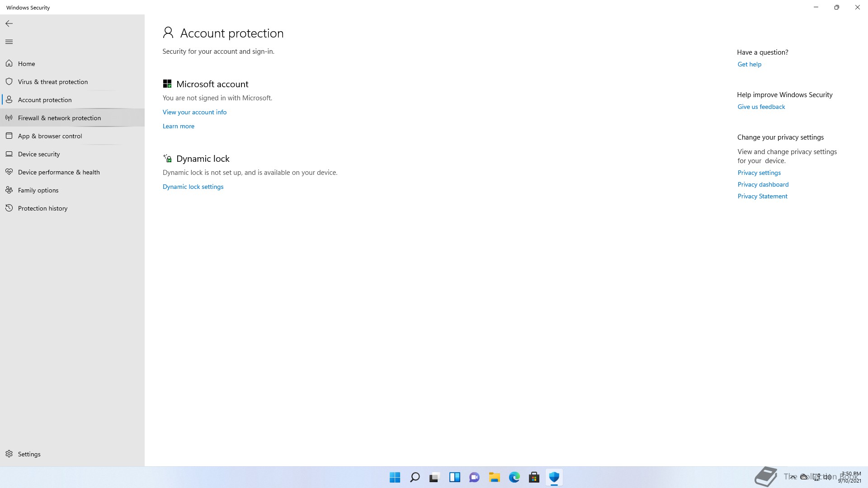Click the Device performance heart icon
This screenshot has height=488, width=868.
point(9,172)
